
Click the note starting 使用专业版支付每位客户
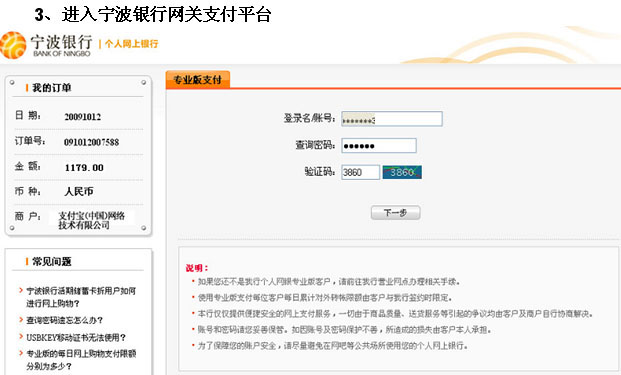[x=325, y=297]
